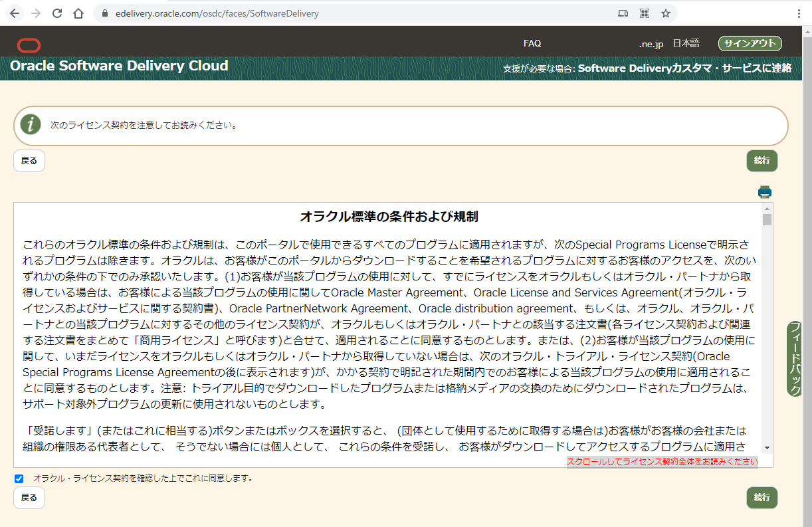Viewport: 812px width, 527px height.
Task: Open the Chrome three-dot menu
Action: [x=799, y=13]
